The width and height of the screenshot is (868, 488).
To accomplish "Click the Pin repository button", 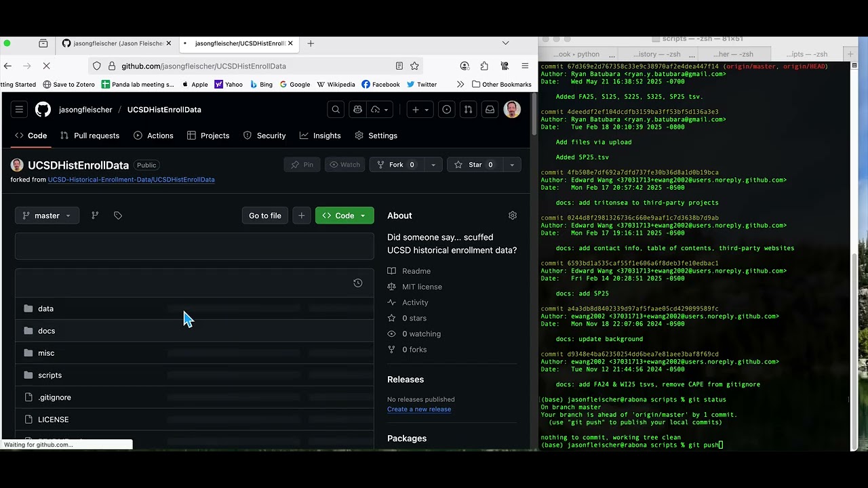I will tap(302, 165).
